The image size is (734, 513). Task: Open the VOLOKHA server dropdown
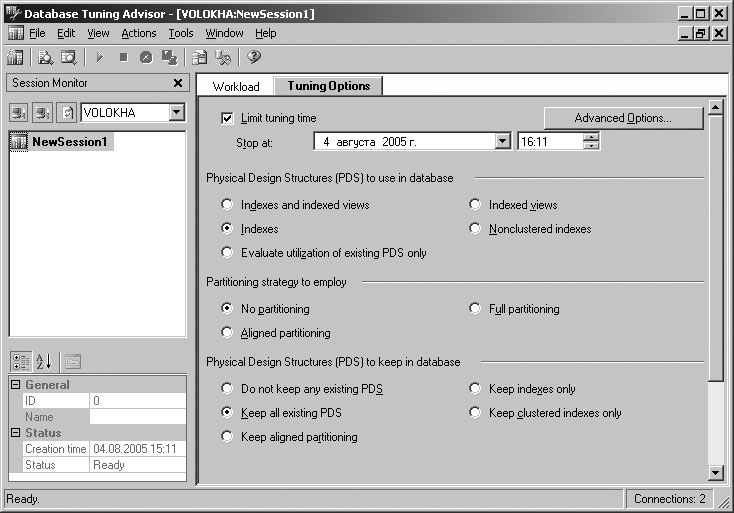tap(177, 113)
